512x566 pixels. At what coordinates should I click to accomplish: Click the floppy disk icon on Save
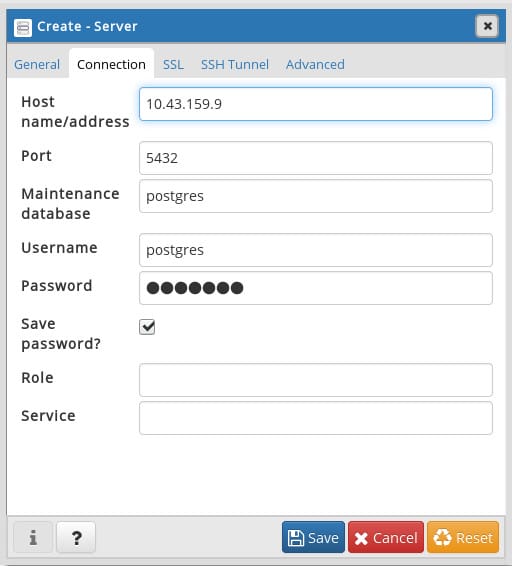pos(296,538)
